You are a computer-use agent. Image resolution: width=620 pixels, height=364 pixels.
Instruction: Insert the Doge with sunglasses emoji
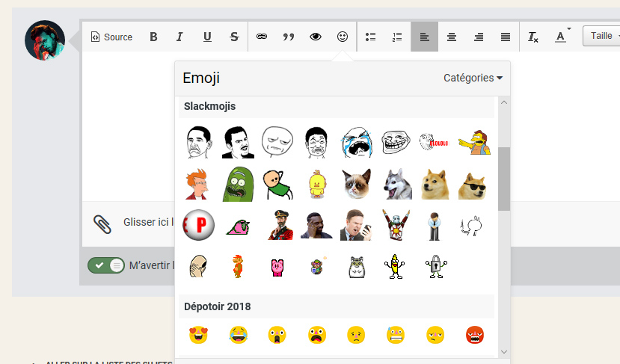tap(473, 186)
